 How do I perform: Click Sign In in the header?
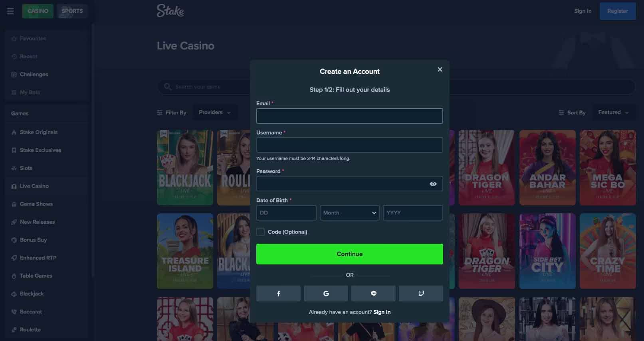pyautogui.click(x=583, y=11)
